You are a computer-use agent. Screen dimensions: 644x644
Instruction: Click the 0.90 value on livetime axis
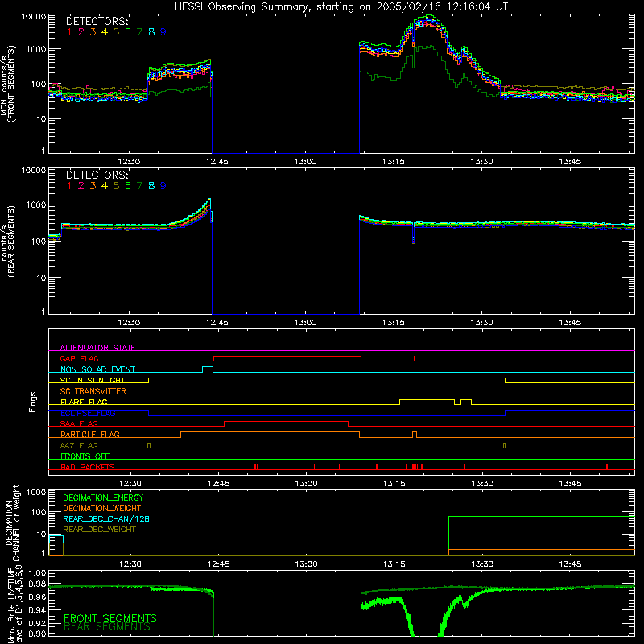(37, 634)
